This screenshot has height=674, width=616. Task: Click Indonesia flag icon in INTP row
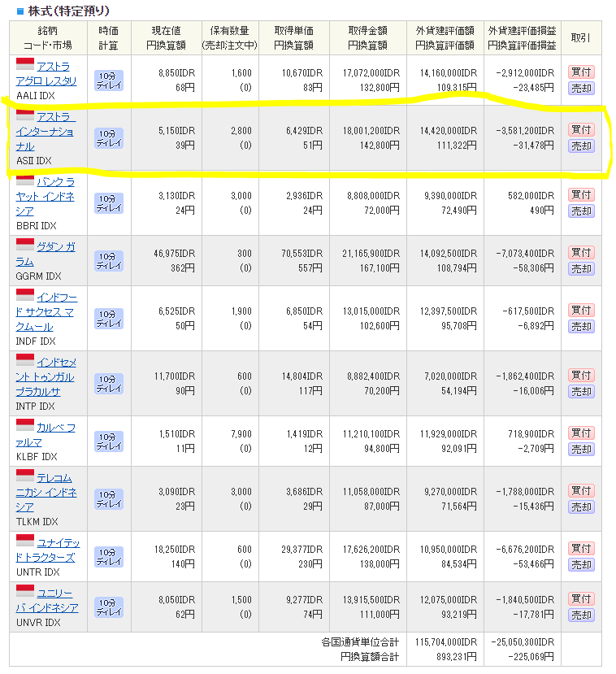tap(25, 360)
